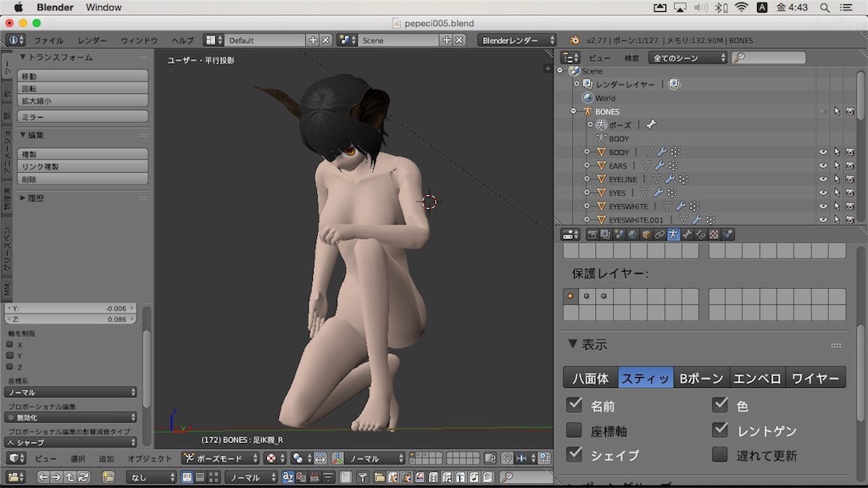This screenshot has height=488, width=868.
Task: Open the viewport shading selector
Action: pos(274,458)
